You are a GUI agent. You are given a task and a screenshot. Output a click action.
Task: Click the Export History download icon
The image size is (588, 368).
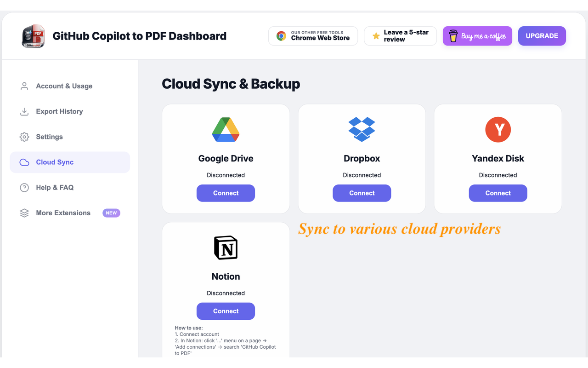24,111
